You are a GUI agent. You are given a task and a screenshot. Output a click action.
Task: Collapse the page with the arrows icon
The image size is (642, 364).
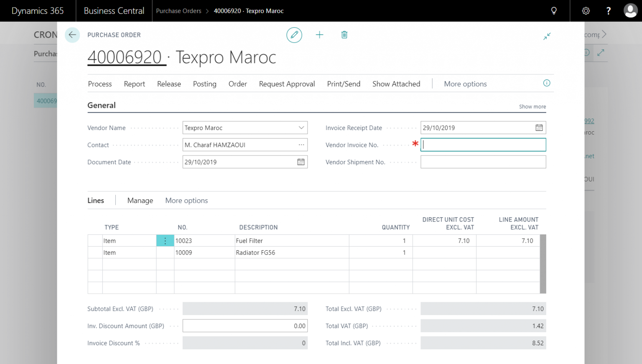547,36
